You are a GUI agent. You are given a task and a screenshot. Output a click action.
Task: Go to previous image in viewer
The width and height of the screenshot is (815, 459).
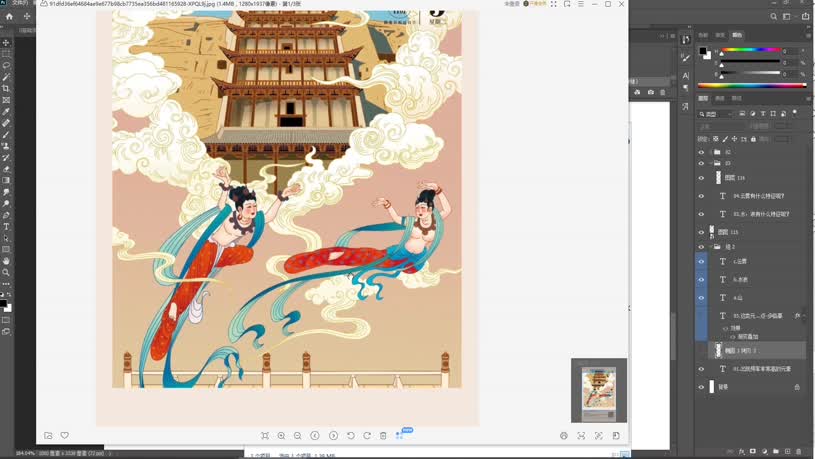[x=315, y=436]
